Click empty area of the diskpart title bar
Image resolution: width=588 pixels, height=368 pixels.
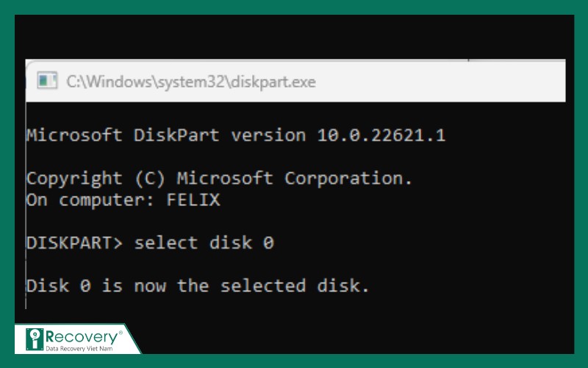click(439, 81)
